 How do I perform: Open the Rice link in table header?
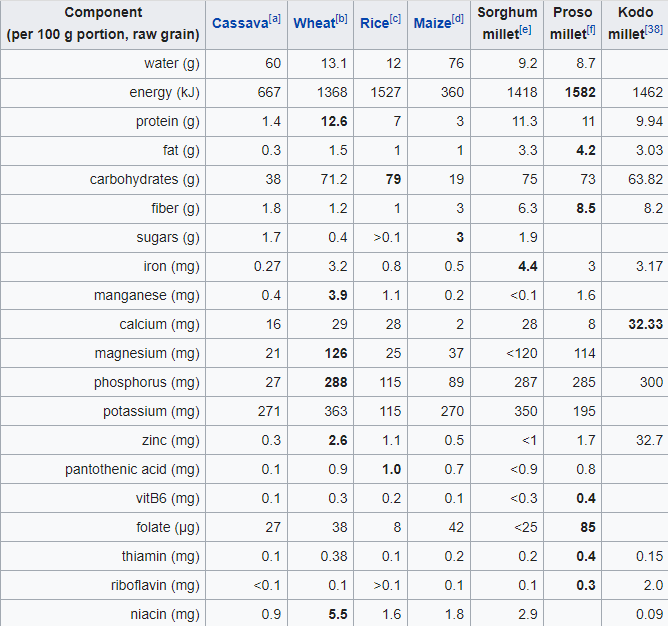pos(374,23)
